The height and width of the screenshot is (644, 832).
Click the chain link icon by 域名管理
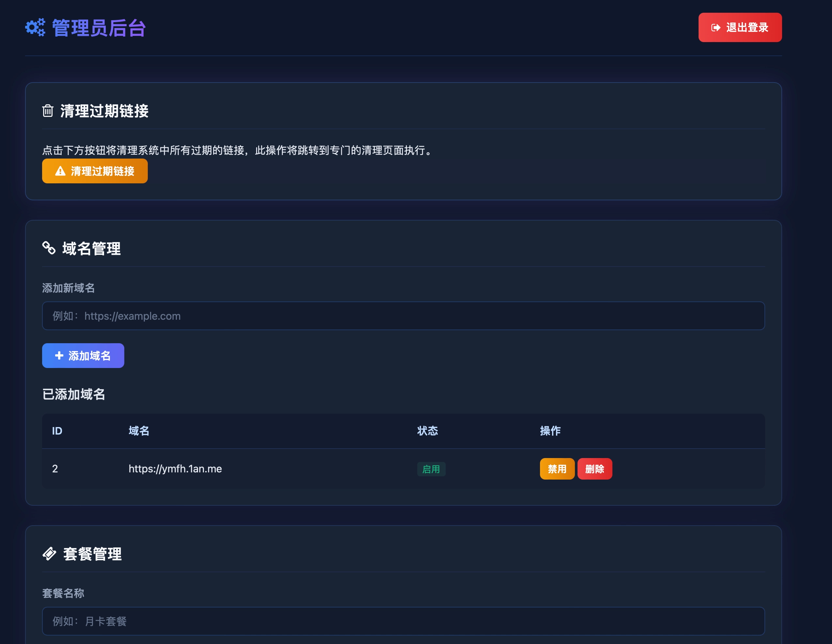tap(49, 248)
